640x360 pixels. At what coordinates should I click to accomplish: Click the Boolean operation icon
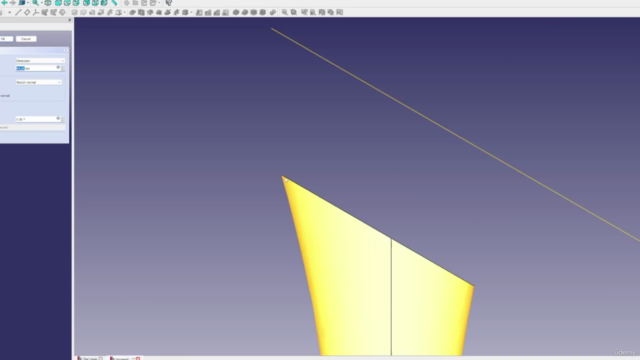pos(273,13)
